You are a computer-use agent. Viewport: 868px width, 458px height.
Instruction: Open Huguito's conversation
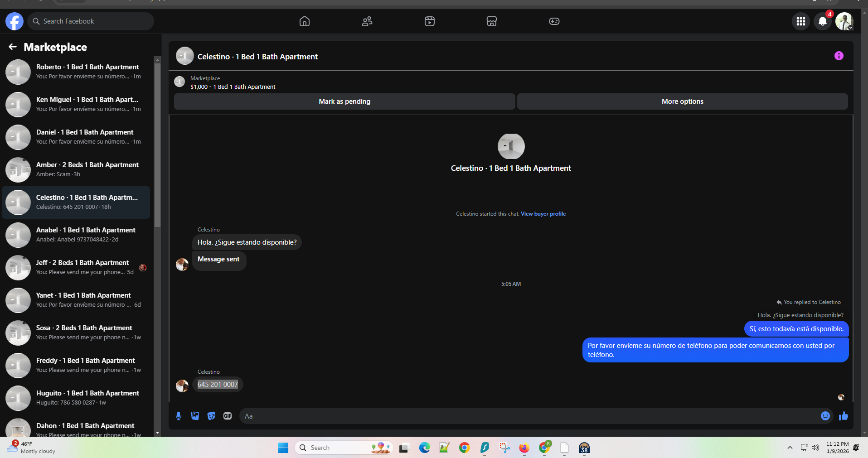point(76,398)
